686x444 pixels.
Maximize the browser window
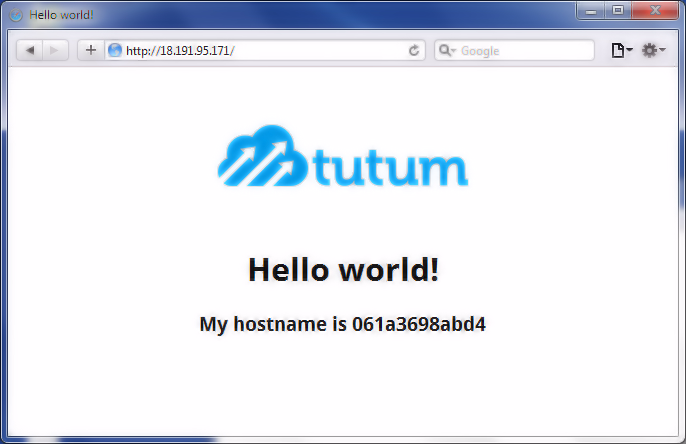pyautogui.click(x=617, y=11)
